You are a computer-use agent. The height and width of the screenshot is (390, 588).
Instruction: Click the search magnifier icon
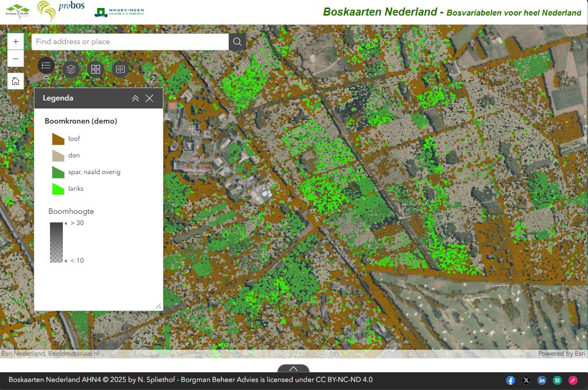[x=237, y=41]
